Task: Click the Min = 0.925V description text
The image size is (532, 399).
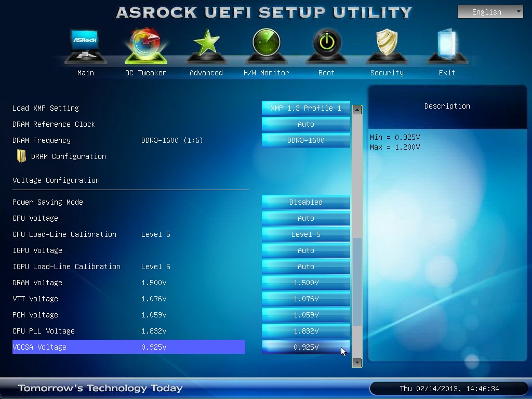Action: point(395,137)
